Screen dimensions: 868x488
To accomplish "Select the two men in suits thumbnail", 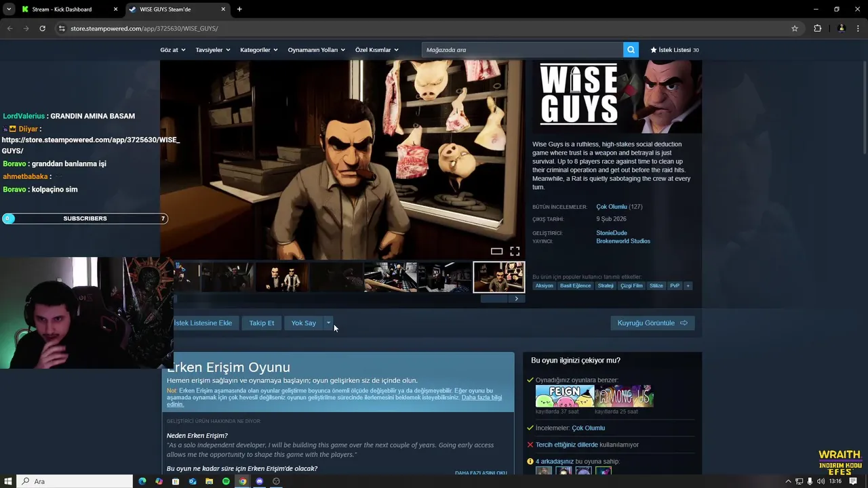I will [282, 277].
